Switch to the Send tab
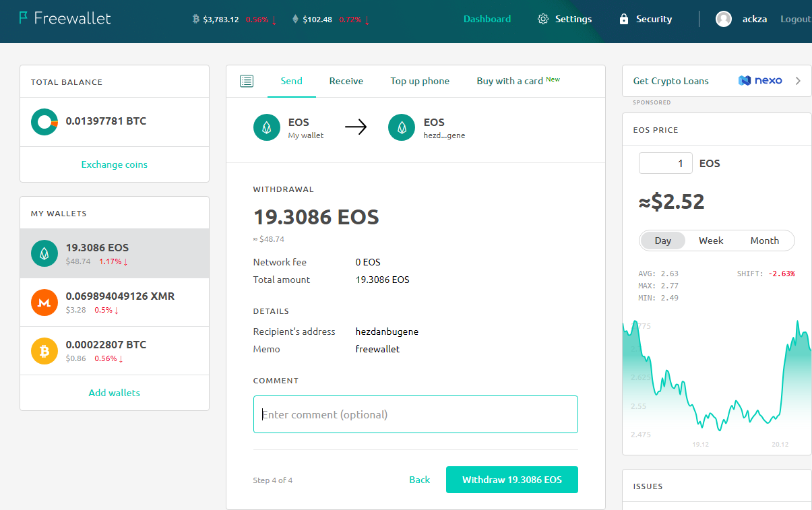The width and height of the screenshot is (812, 510). coord(291,81)
